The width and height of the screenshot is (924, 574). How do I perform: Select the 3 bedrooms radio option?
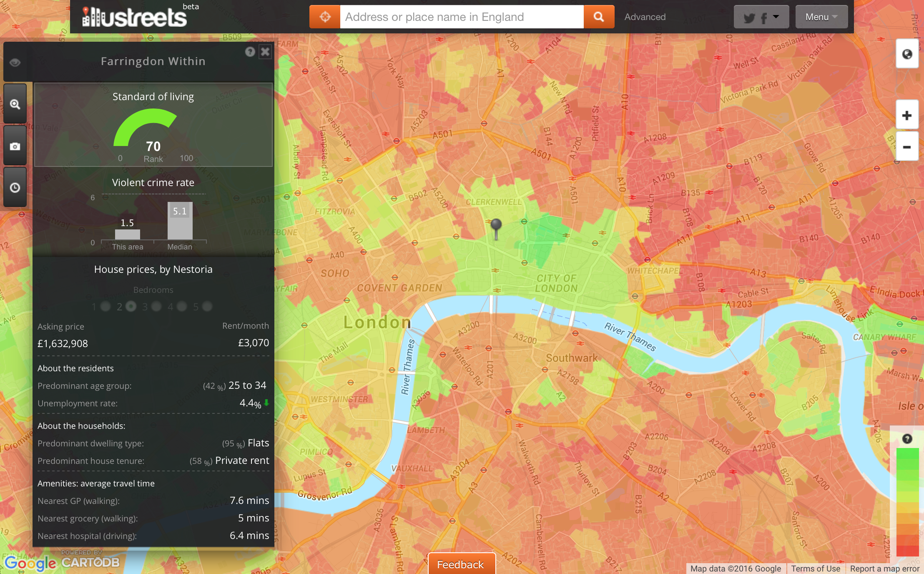(x=156, y=307)
